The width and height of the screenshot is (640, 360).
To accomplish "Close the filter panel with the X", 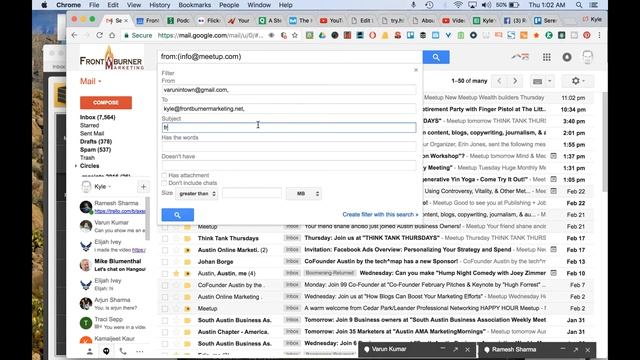I will coord(416,70).
